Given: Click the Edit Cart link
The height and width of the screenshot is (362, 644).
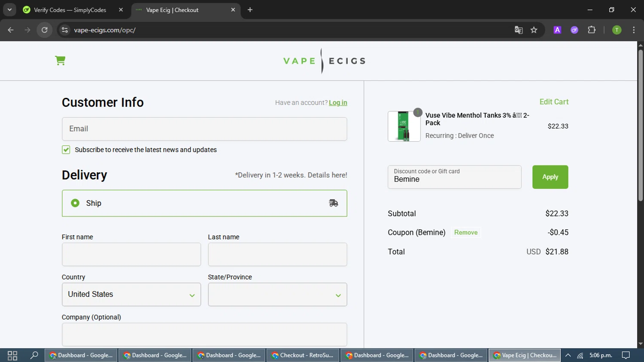Looking at the screenshot, I should (x=554, y=102).
